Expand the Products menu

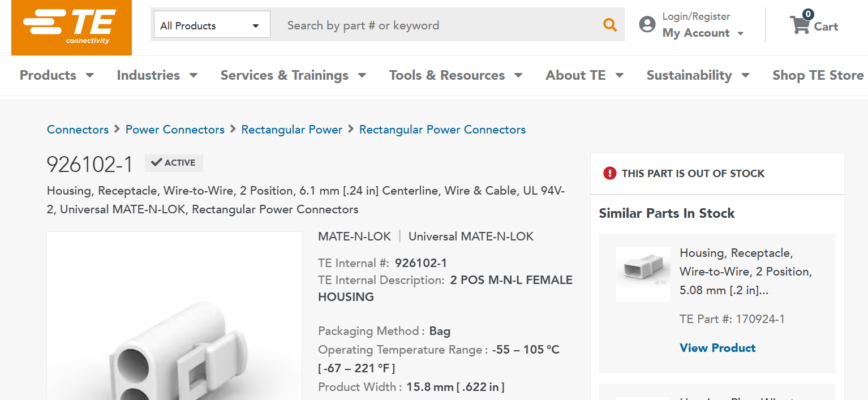coord(57,75)
